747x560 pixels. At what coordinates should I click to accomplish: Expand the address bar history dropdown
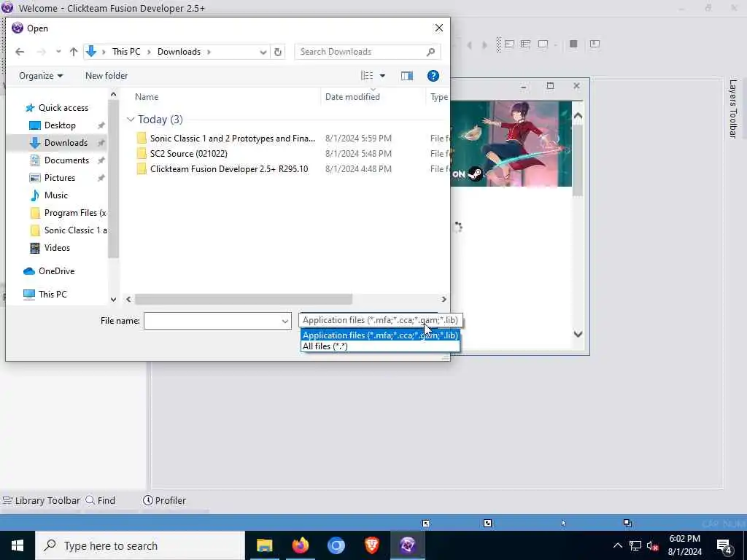(263, 52)
